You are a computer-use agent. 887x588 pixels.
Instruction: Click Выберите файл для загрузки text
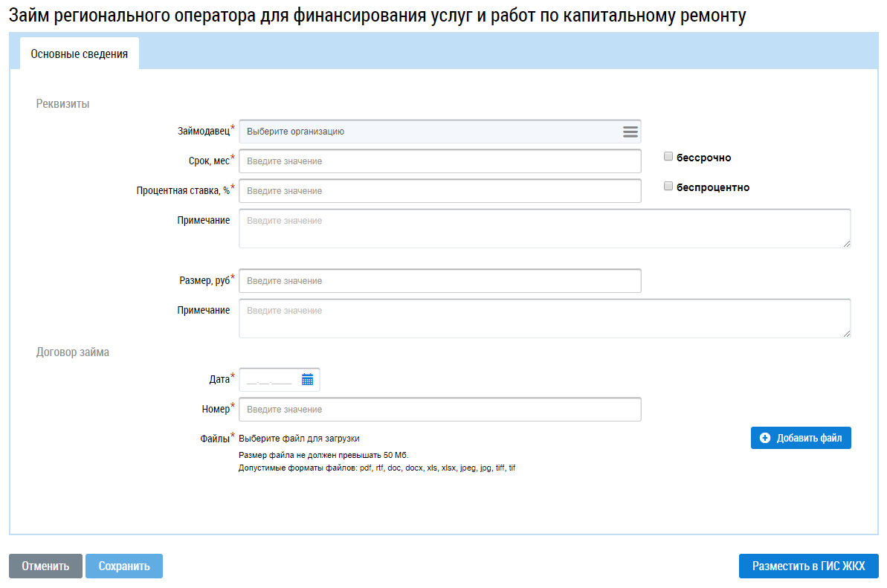(x=304, y=439)
